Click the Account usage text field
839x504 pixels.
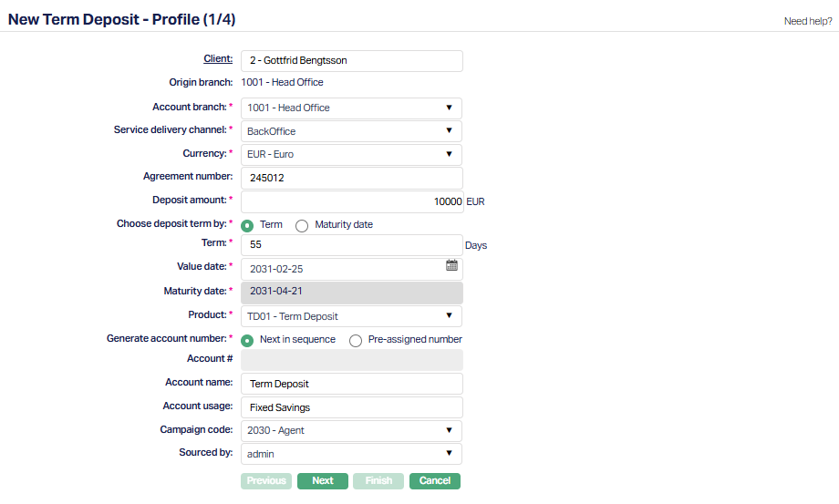[351, 407]
